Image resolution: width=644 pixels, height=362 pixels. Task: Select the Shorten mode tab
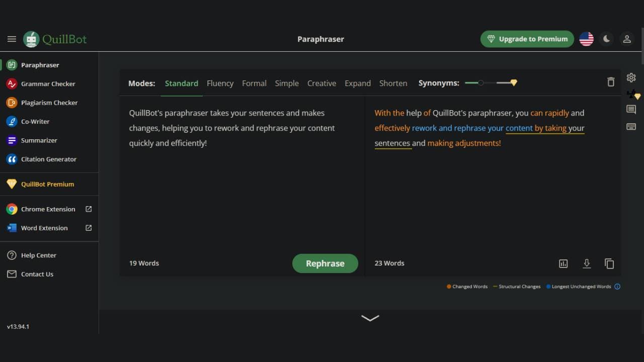pos(393,83)
